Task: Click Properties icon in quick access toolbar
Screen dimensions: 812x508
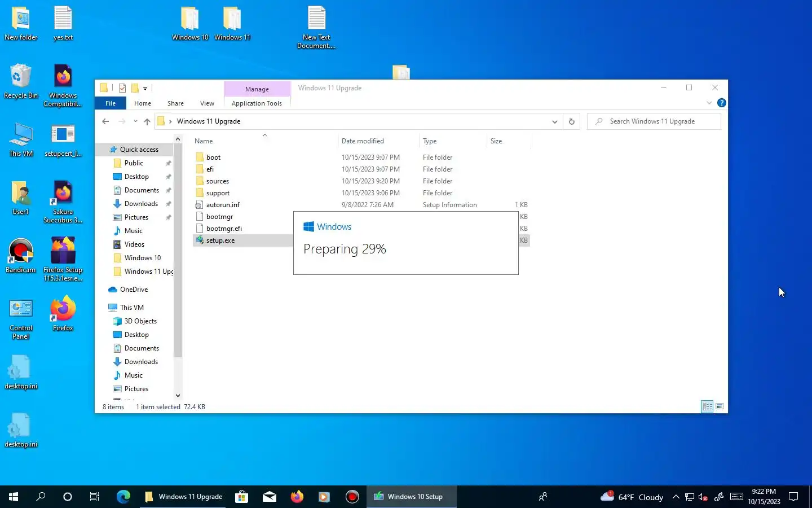Action: point(122,88)
